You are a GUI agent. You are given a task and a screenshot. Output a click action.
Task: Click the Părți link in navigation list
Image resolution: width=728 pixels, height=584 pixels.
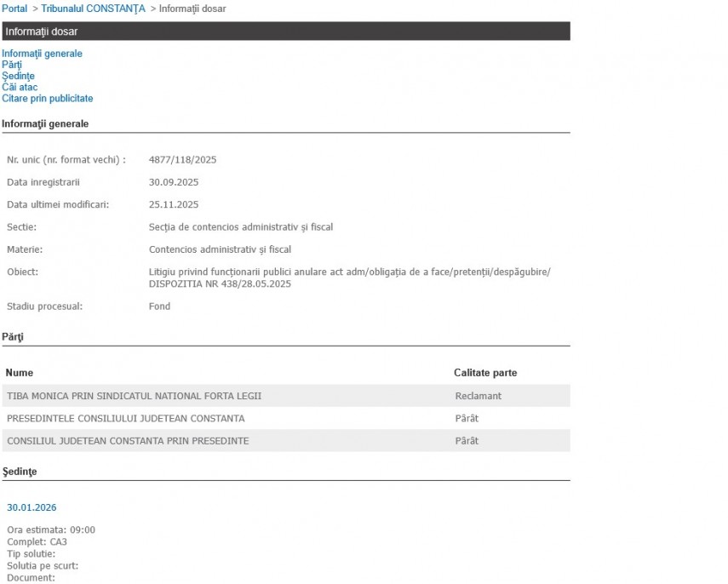click(x=12, y=65)
